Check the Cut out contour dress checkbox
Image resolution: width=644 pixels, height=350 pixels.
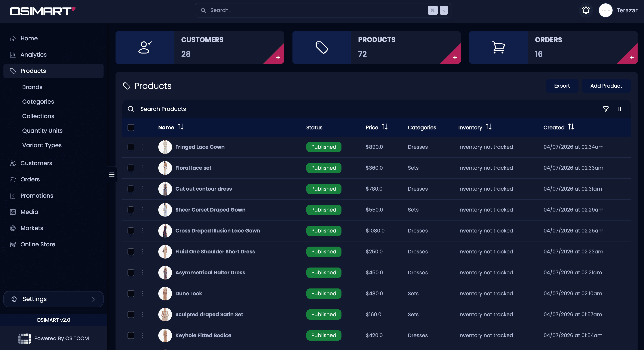click(x=131, y=189)
